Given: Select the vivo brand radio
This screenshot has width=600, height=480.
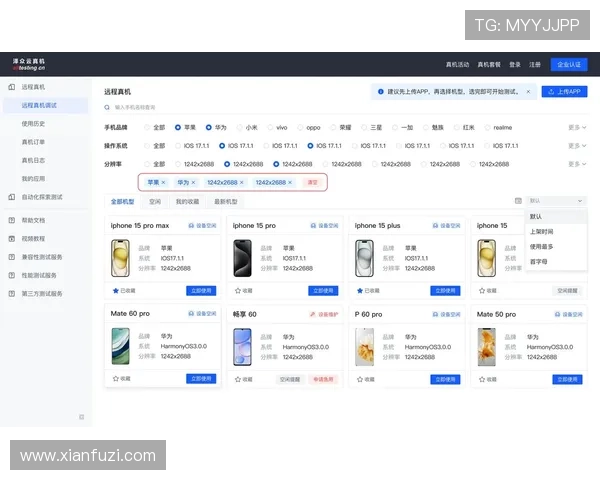Looking at the screenshot, I should click(270, 127).
